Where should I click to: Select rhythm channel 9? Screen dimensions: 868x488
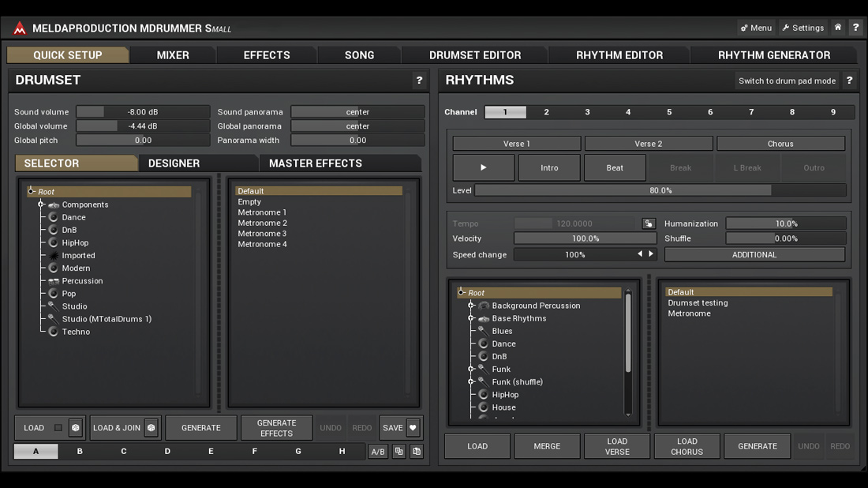click(833, 112)
